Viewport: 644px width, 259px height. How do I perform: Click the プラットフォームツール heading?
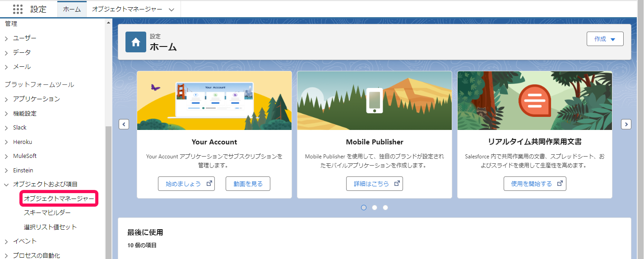click(x=39, y=84)
